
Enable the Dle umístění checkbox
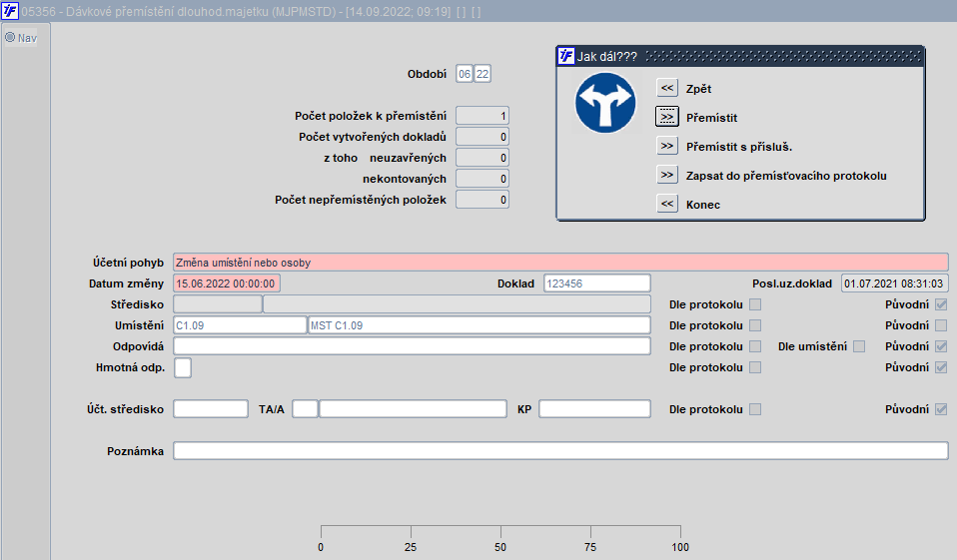859,346
